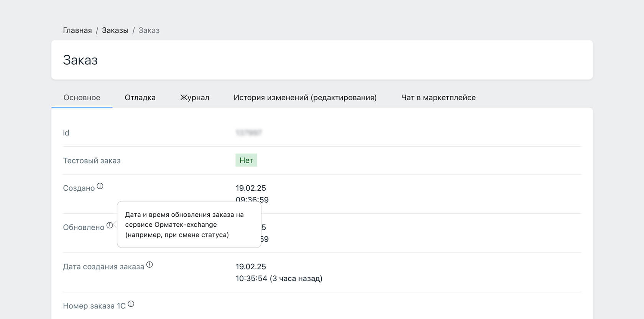This screenshot has width=644, height=319.
Task: Open История изменений (редактирования) tab
Action: point(305,98)
